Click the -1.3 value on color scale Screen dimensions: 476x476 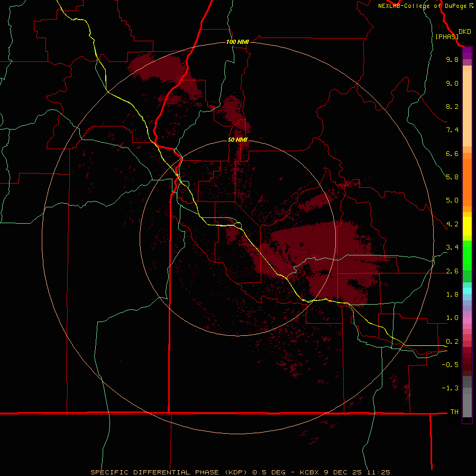tap(450, 388)
